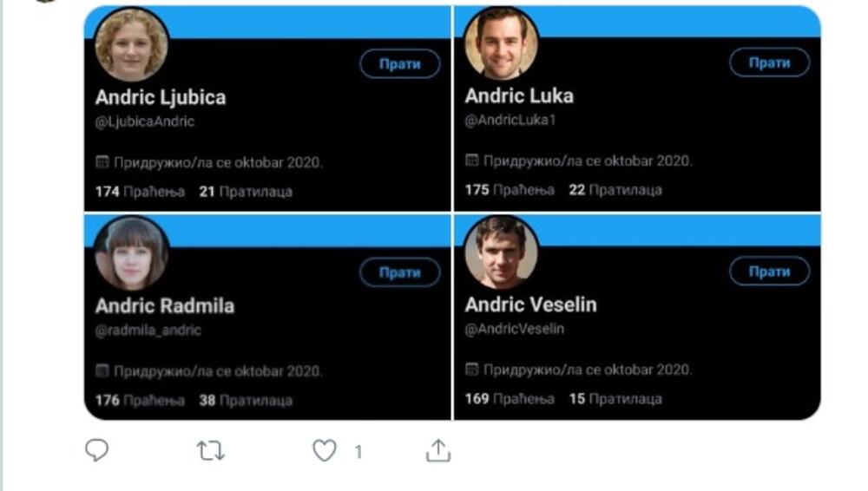Click the calendar icon under @LjubicaAndric
Viewport: 868px width, 491px height.
point(102,161)
